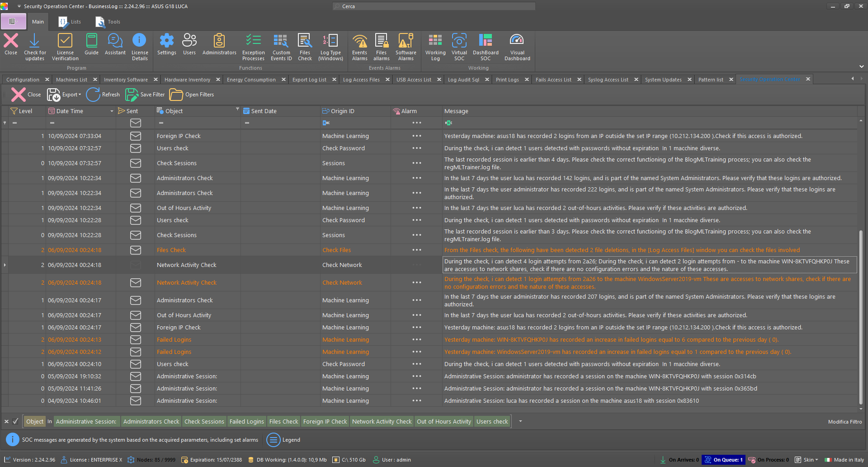Click the Cerca search field
The height and width of the screenshot is (467, 868).
pyautogui.click(x=433, y=6)
